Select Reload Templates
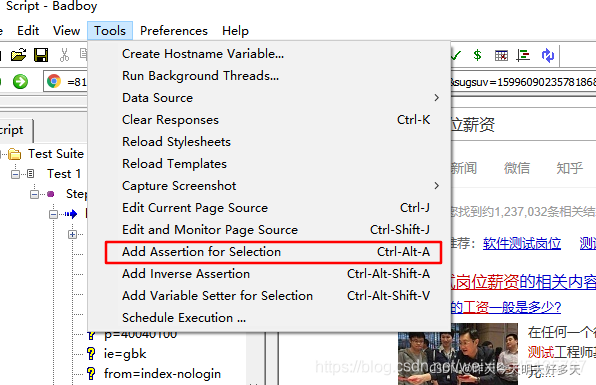596x385 pixels. click(x=269, y=164)
